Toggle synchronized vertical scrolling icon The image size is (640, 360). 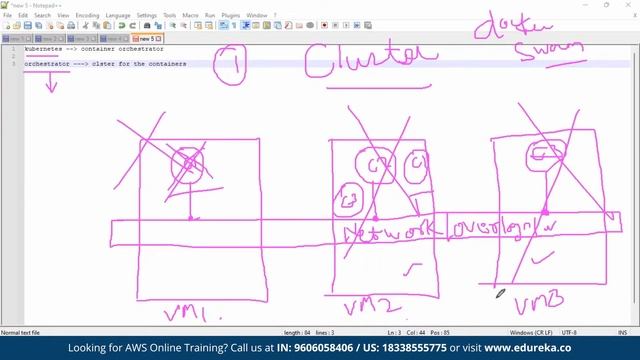point(198,26)
